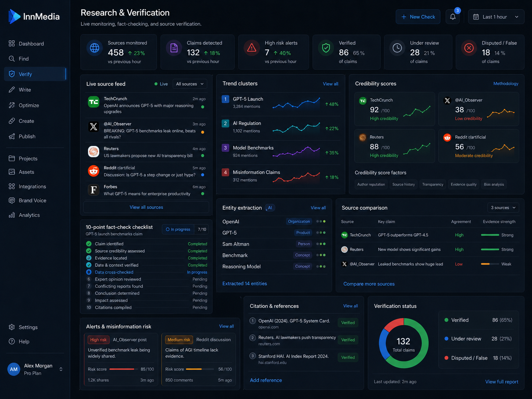Click the Integrations sidebar icon
This screenshot has width=532, height=399.
(x=12, y=186)
